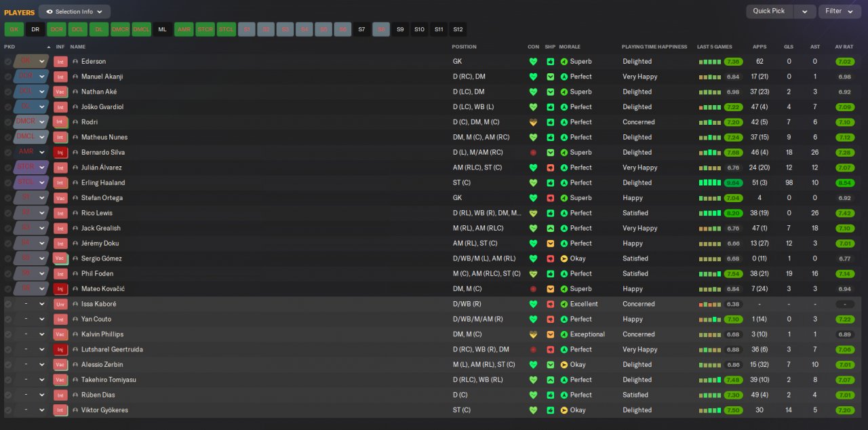
Task: Select the S12 substitute slot tab
Action: coord(458,29)
